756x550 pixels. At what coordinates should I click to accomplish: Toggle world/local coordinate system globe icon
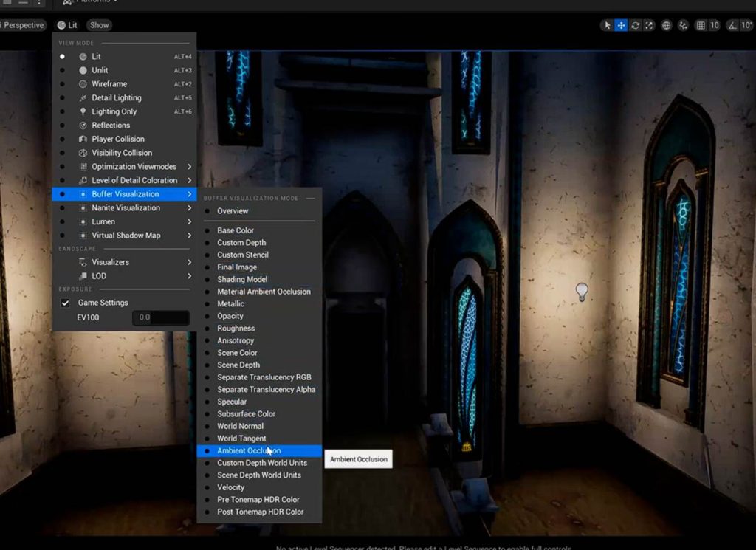pyautogui.click(x=666, y=25)
